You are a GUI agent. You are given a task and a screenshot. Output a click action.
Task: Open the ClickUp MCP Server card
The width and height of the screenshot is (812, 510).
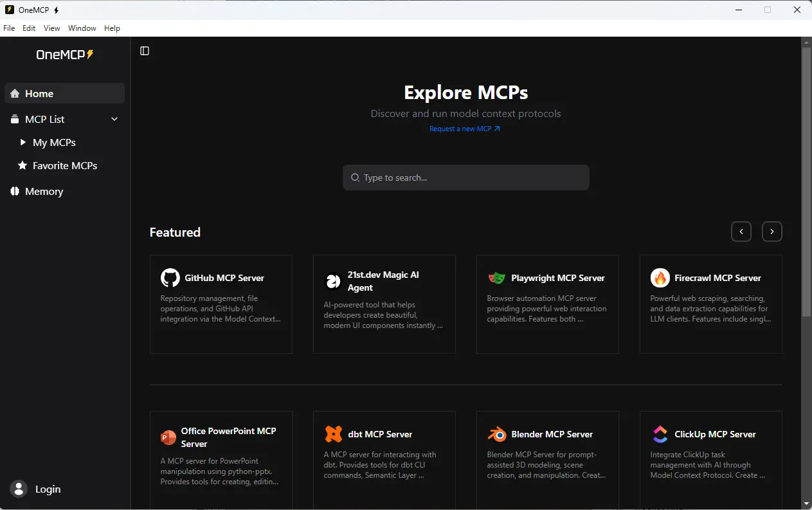(711, 460)
